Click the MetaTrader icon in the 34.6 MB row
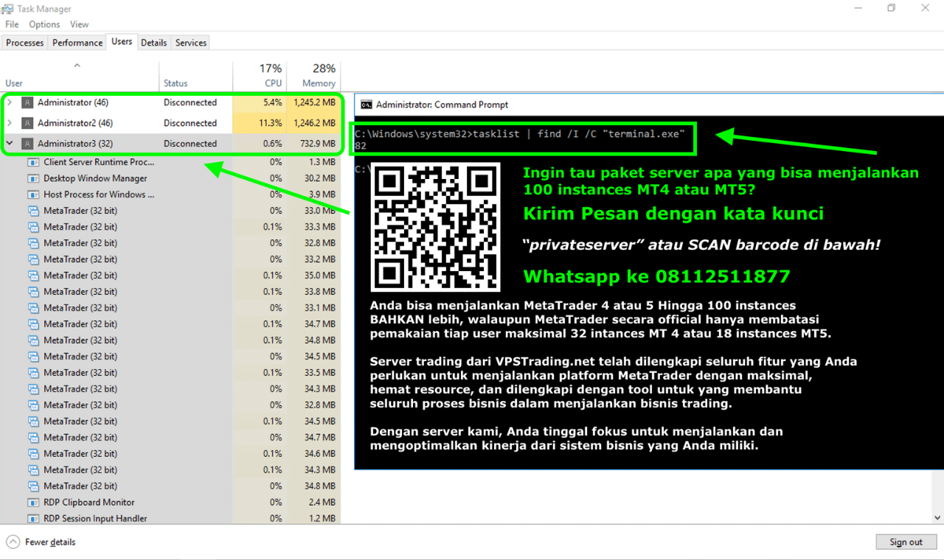This screenshot has height=560, width=944. [33, 454]
